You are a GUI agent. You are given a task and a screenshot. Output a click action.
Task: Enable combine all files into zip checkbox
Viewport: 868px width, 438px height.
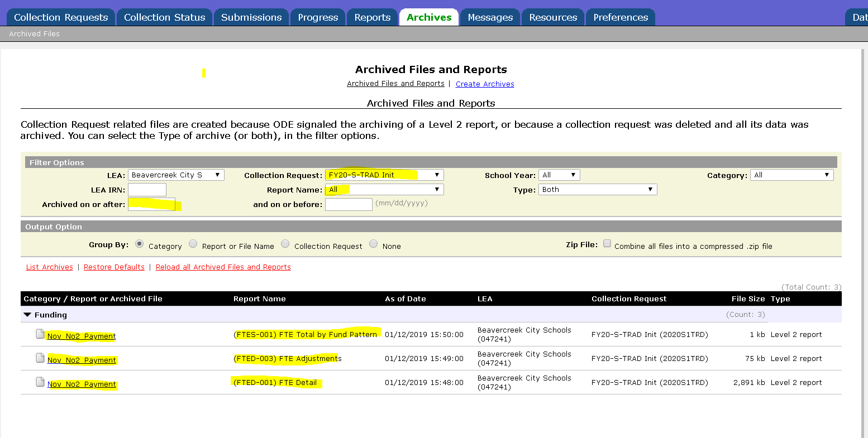click(607, 244)
